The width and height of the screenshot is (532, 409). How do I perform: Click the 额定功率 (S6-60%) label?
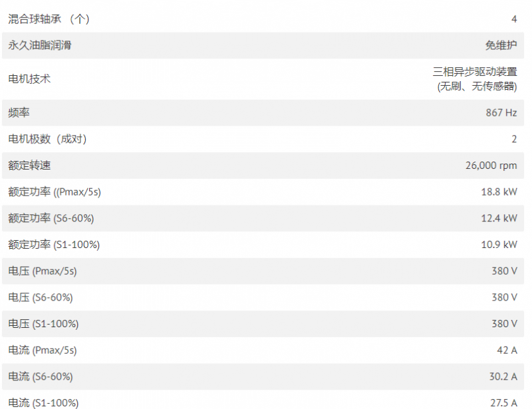(51, 218)
